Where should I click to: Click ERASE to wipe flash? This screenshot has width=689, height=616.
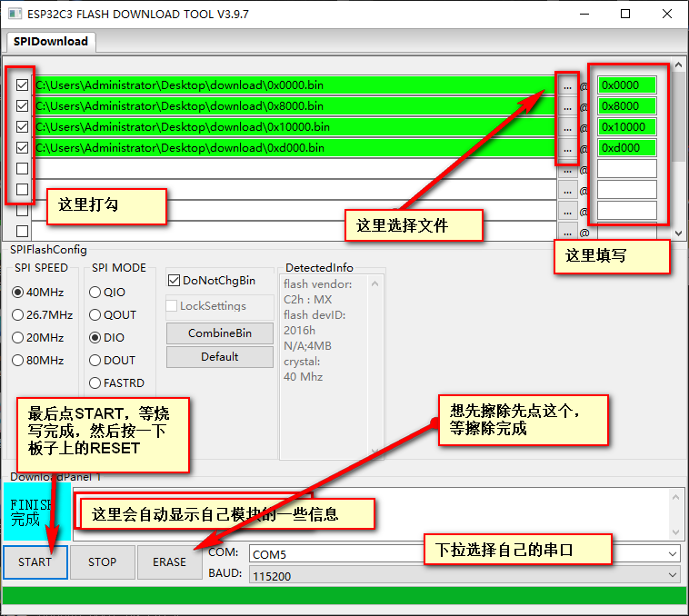[x=169, y=562]
